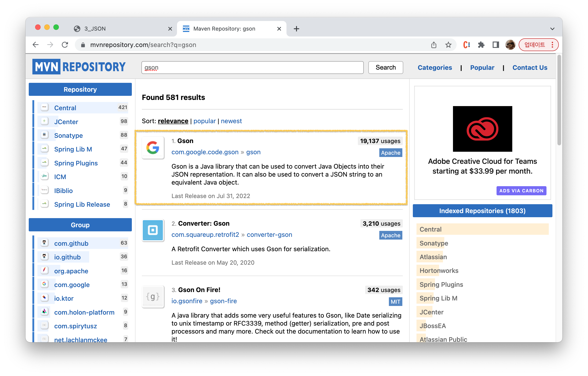Click the MIT license badge
Viewport: 588px width, 376px height.
395,302
